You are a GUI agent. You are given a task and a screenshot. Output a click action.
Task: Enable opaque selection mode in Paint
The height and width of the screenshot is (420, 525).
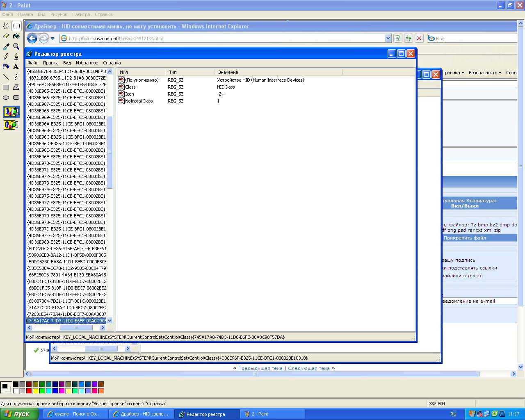11,112
